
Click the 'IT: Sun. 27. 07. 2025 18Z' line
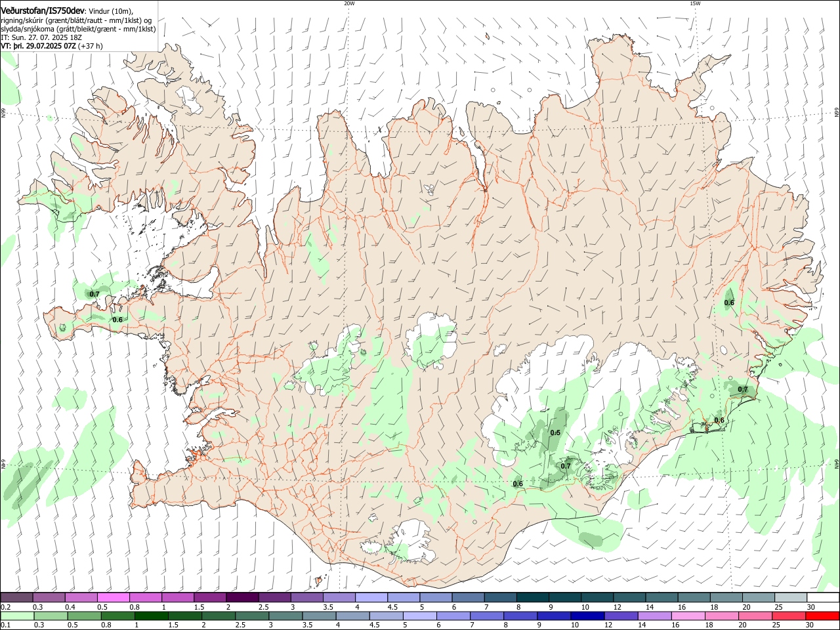(41, 37)
